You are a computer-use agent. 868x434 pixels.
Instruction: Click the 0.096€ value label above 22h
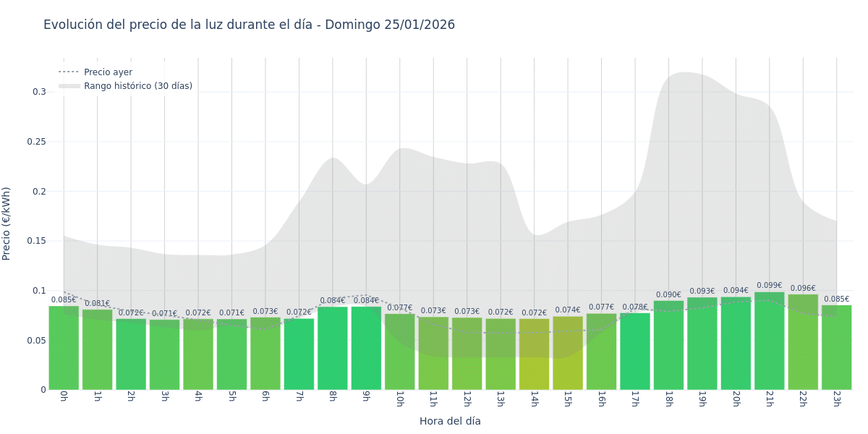tap(803, 289)
